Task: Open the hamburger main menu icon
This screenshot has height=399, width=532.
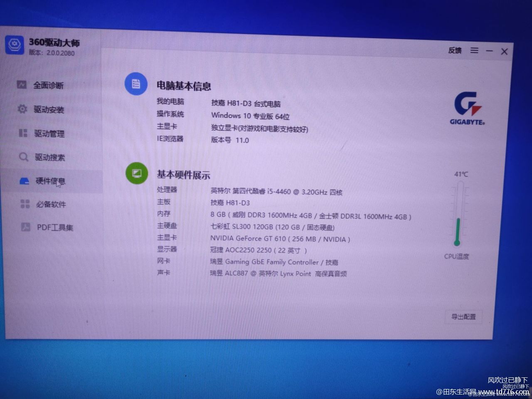Action: (x=474, y=50)
